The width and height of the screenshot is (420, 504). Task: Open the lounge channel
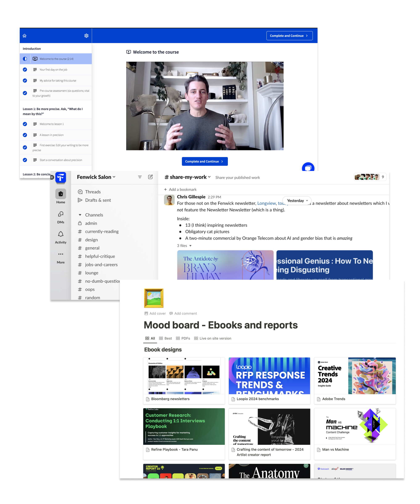(x=88, y=273)
